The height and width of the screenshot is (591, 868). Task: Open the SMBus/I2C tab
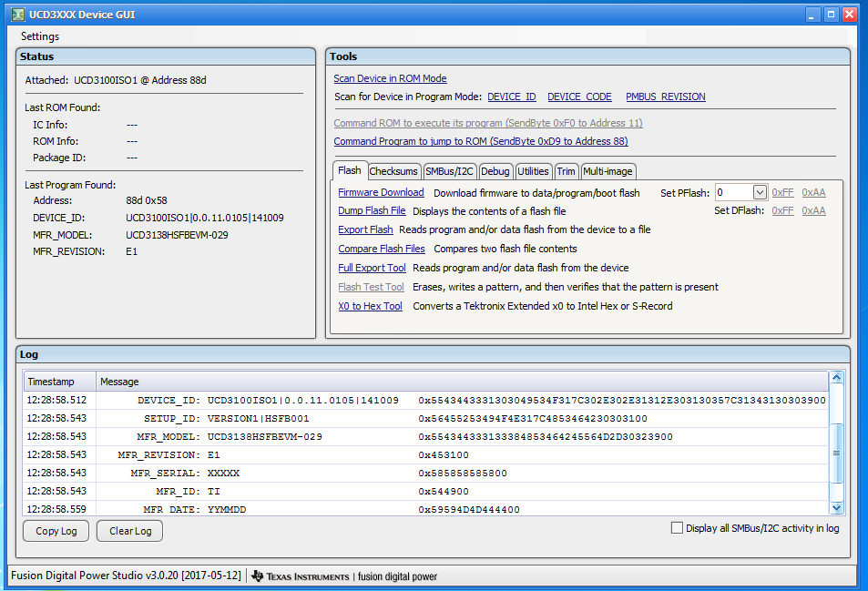(x=449, y=171)
